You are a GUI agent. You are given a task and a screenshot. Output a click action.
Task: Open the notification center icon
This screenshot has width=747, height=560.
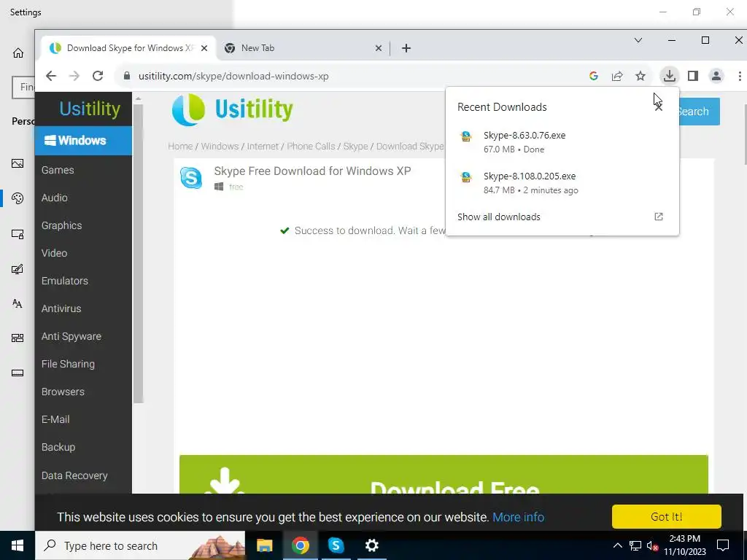click(723, 545)
